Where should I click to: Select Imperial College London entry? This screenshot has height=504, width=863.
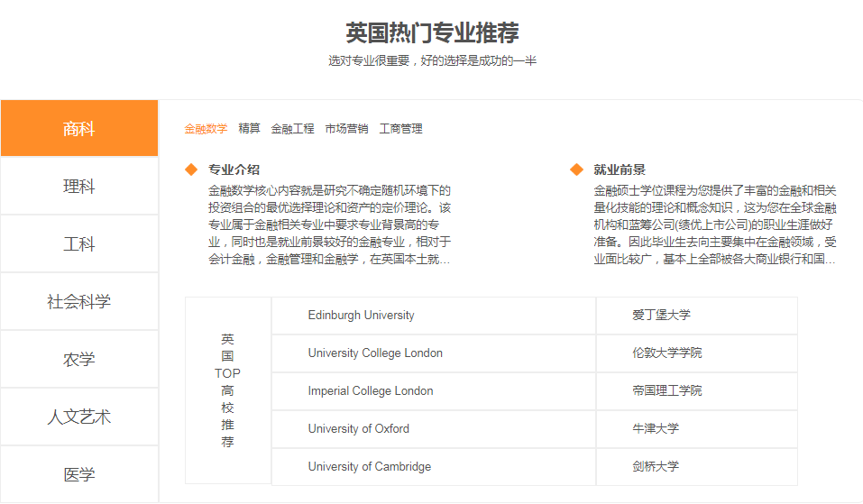[434, 391]
